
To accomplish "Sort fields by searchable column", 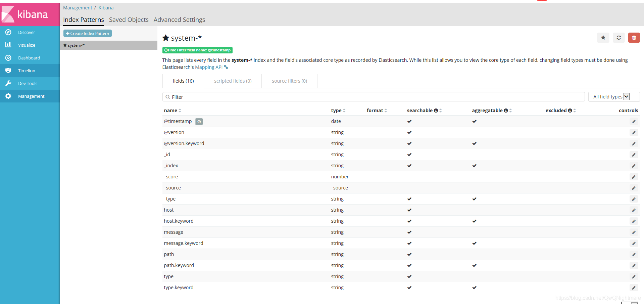I will pyautogui.click(x=425, y=111).
